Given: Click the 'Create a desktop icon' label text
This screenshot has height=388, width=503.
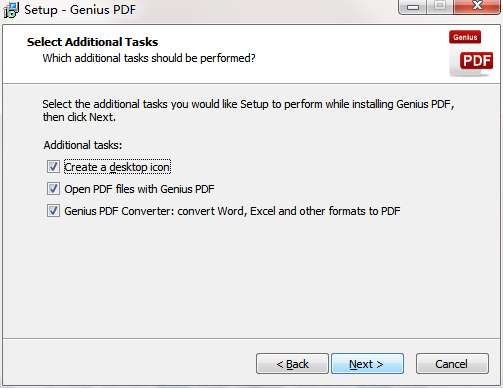Looking at the screenshot, I should coord(117,167).
